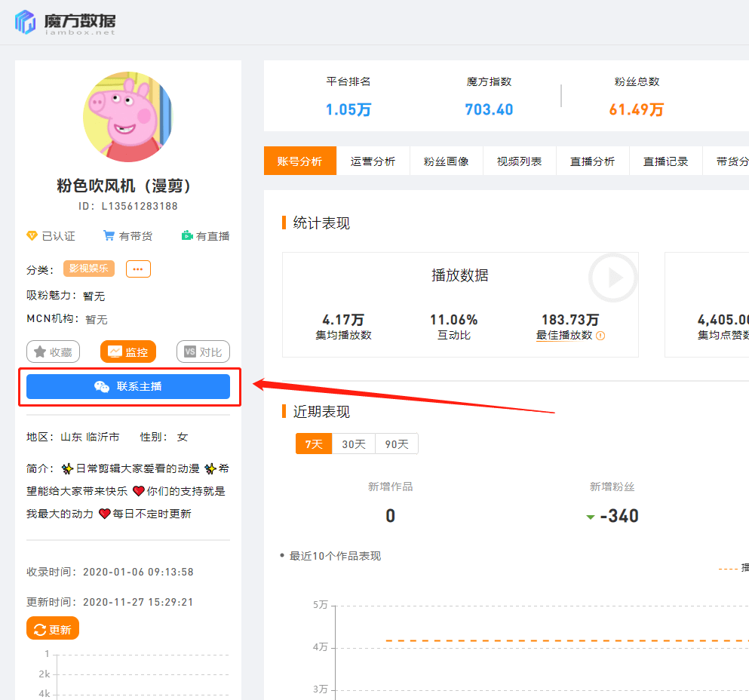Switch to the 粉丝画像 tab
Screen dimensions: 749x700
click(446, 161)
